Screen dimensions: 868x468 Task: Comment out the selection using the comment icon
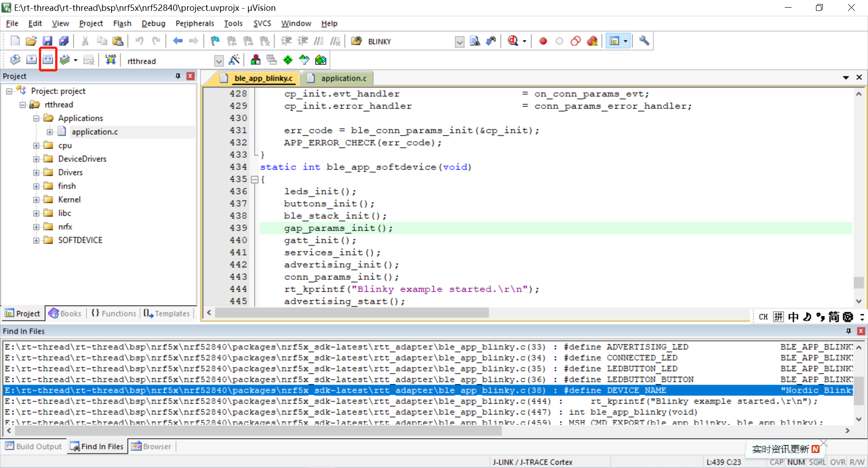pos(319,41)
